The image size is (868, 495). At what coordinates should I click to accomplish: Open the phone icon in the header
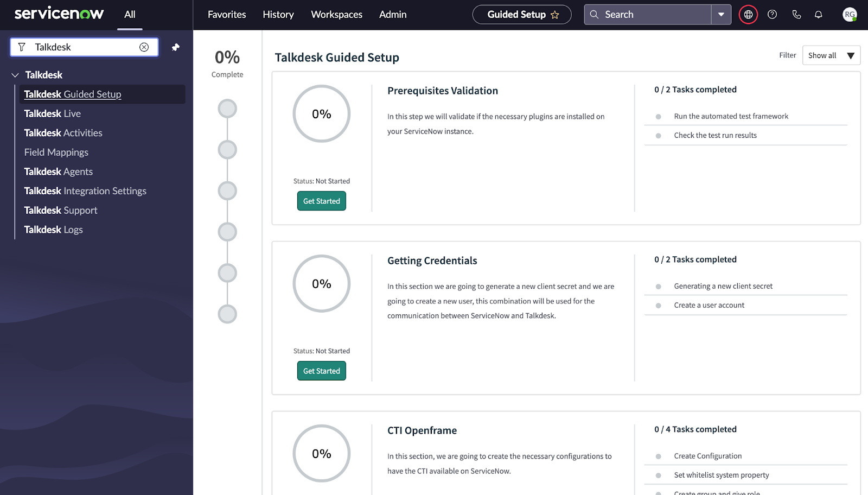796,14
